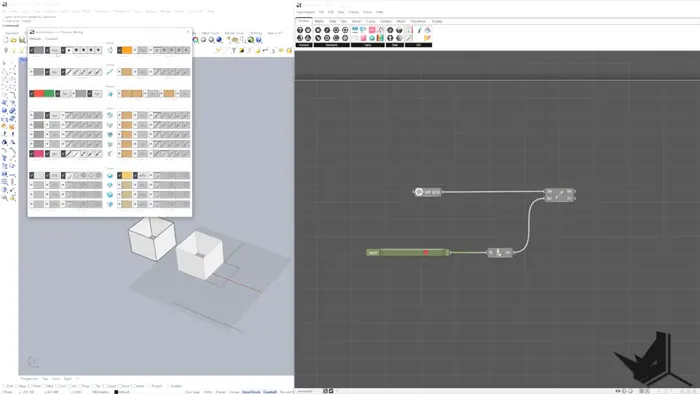Click the Open folder icon in Rhino toolbar
The height and width of the screenshot is (394, 700).
pyautogui.click(x=14, y=40)
